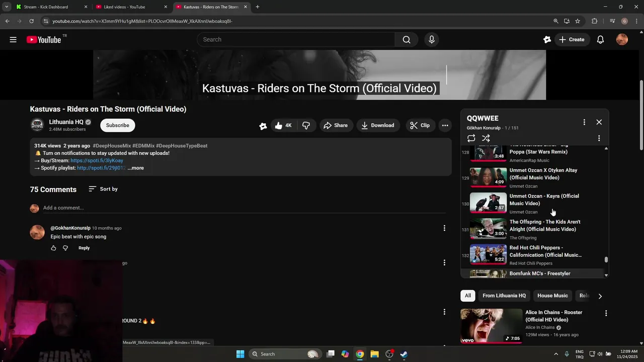Open options menu for GokhanKonuralp comment
The height and width of the screenshot is (362, 644).
(444, 228)
